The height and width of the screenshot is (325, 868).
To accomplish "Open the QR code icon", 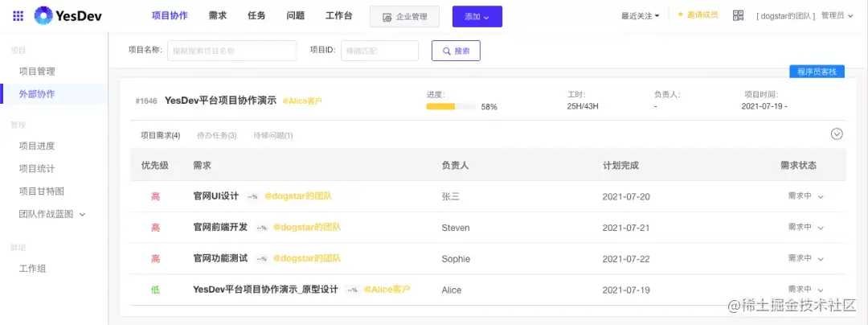I will click(738, 15).
